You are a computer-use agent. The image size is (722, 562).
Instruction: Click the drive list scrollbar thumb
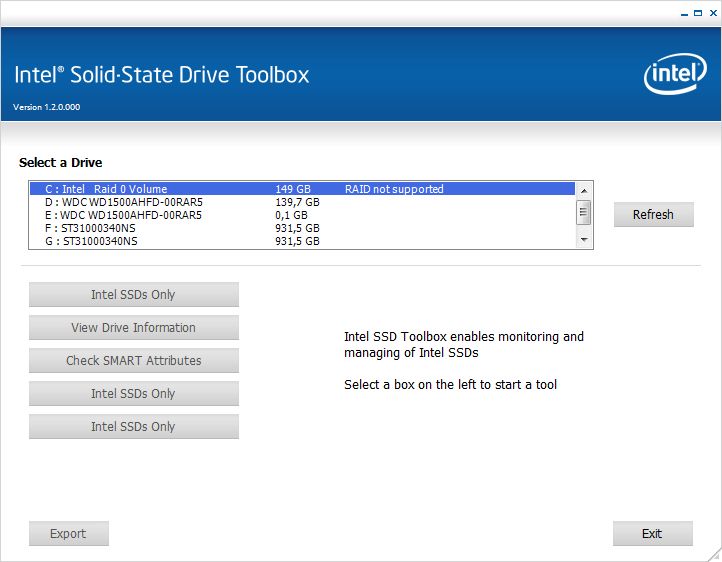[584, 212]
